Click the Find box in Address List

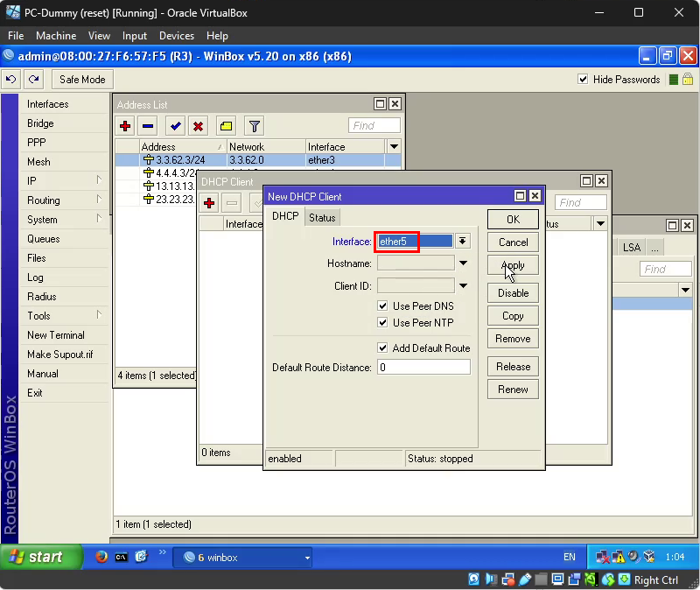[x=374, y=125]
